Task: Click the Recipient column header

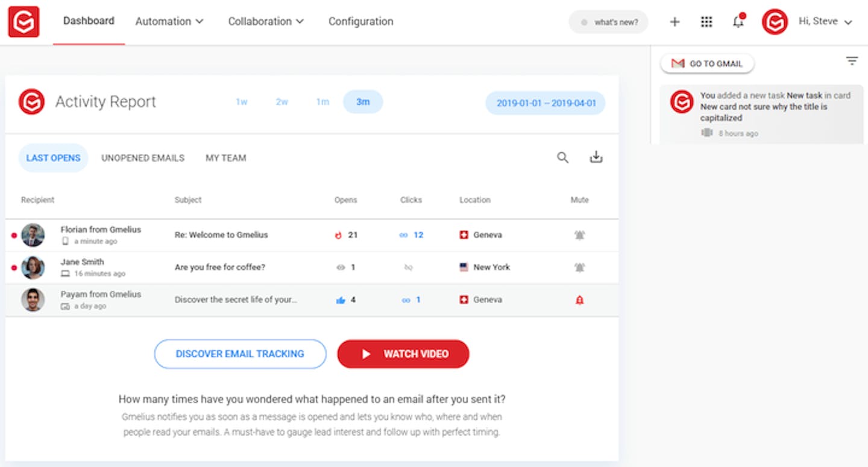Action: [37, 200]
